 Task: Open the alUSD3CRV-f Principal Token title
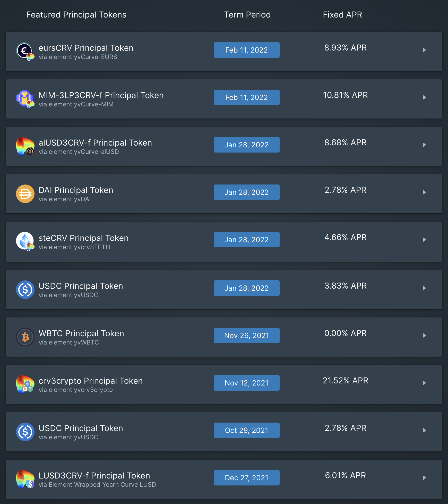(95, 143)
